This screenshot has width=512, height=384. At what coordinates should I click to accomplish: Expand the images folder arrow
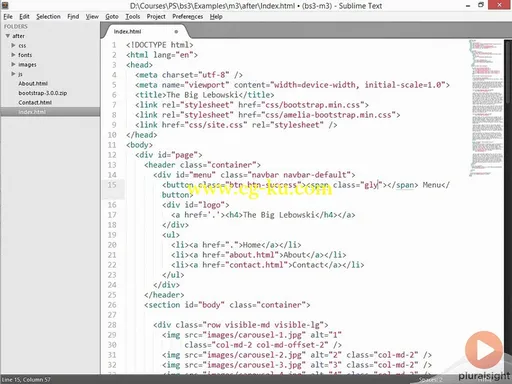coord(13,64)
